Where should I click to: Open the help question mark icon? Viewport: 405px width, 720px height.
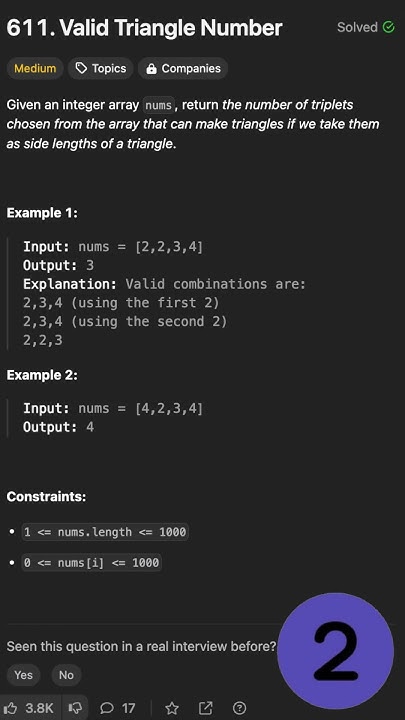point(240,708)
